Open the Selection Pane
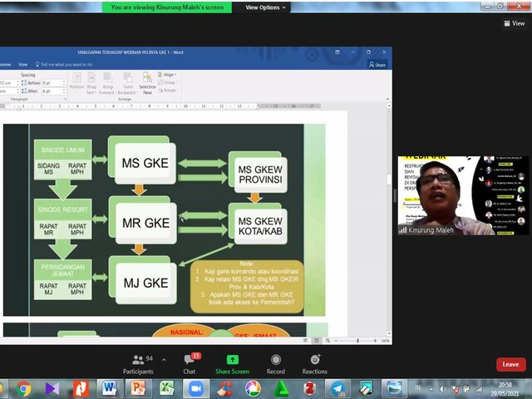The width and height of the screenshot is (532, 399). click(147, 83)
